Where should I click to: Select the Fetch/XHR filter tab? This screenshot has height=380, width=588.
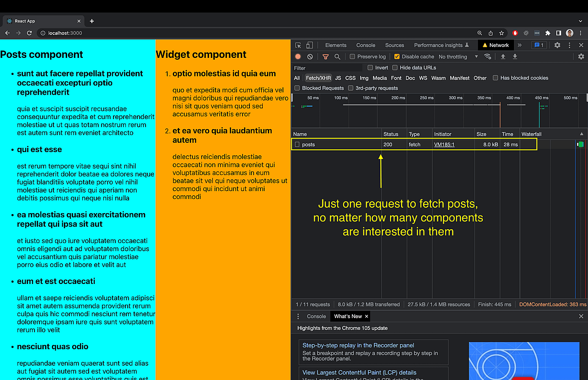click(318, 78)
